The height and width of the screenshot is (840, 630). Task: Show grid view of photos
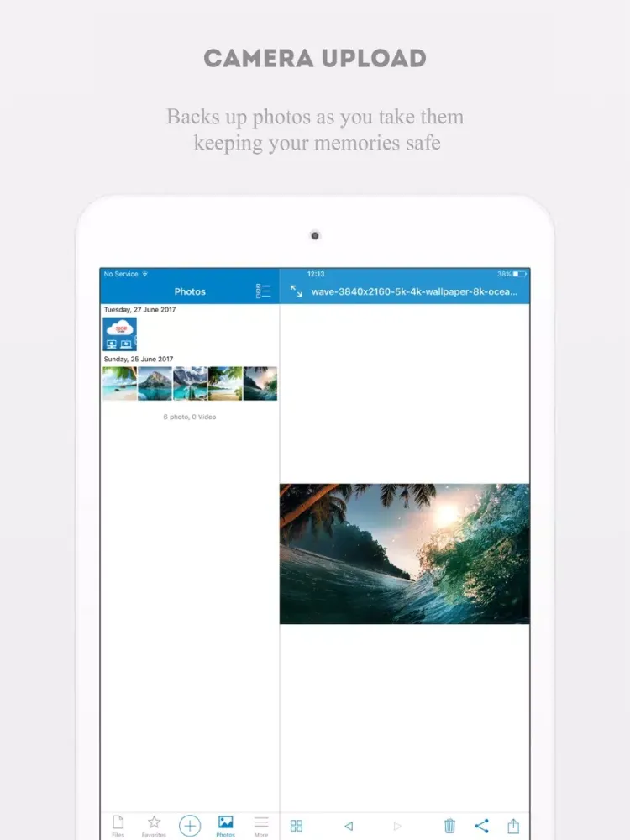(x=297, y=826)
